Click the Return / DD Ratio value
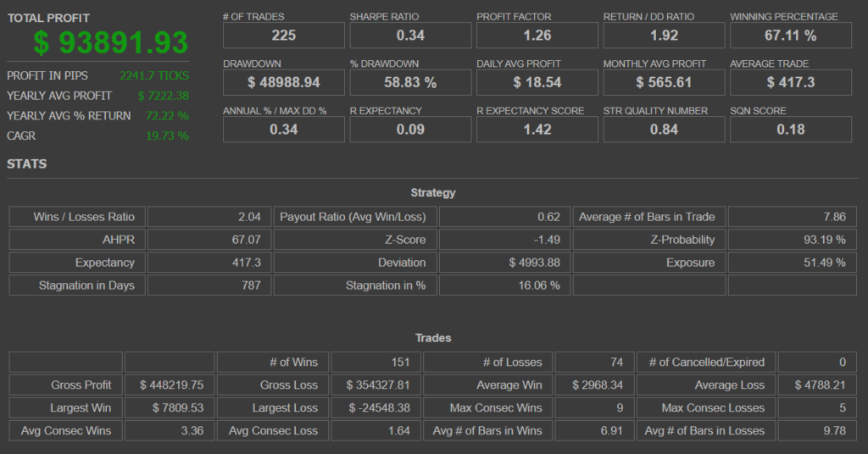Screen dimensions: 868x454 [x=664, y=36]
